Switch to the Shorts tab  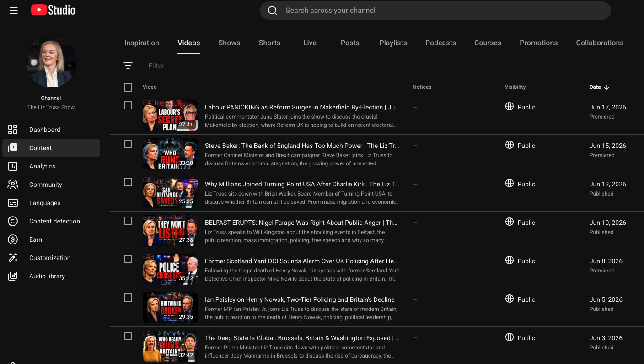pos(269,43)
